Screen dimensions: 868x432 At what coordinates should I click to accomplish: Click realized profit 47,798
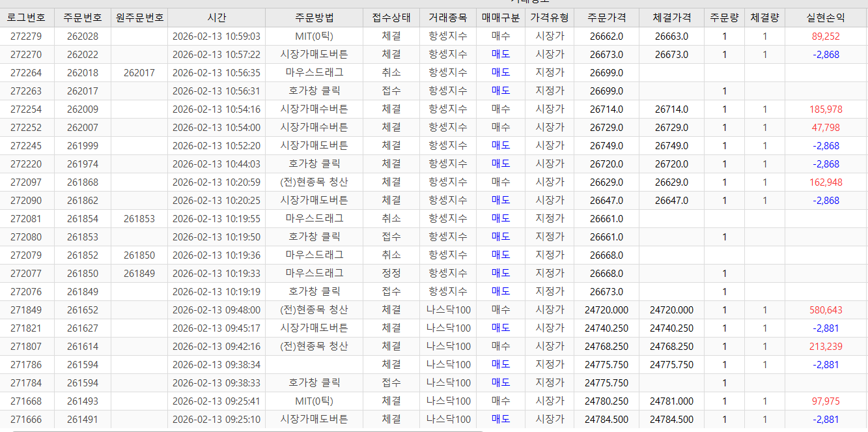[826, 128]
